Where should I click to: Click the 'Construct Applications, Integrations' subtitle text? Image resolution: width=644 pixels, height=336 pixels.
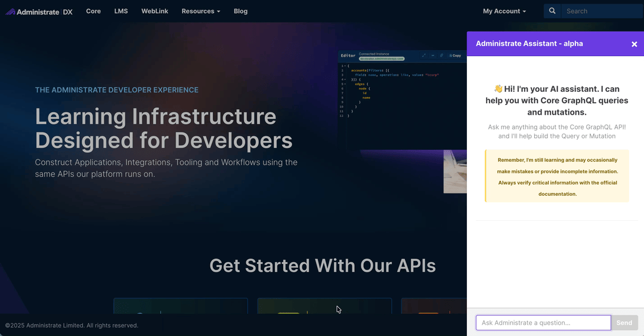tap(166, 168)
